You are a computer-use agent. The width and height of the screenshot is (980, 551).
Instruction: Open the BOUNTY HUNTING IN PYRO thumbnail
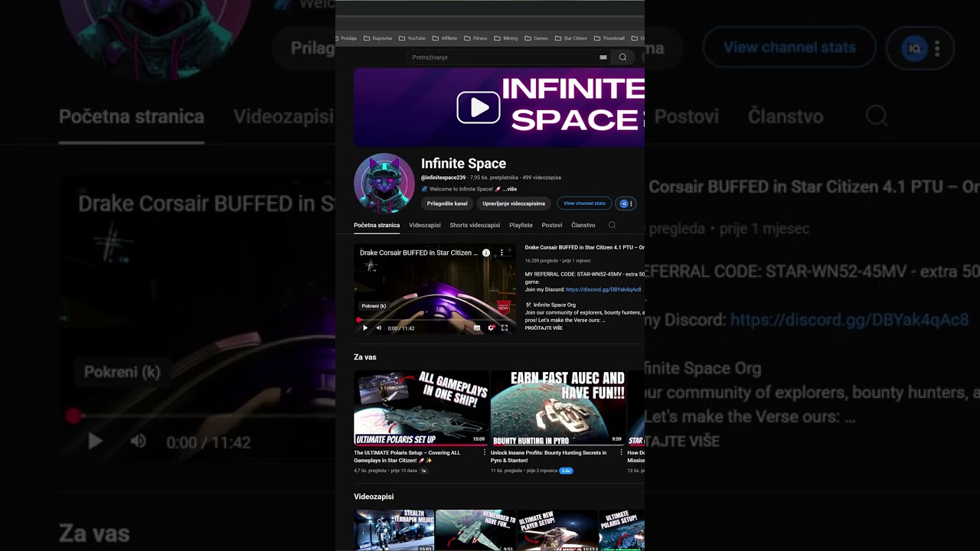pos(557,408)
